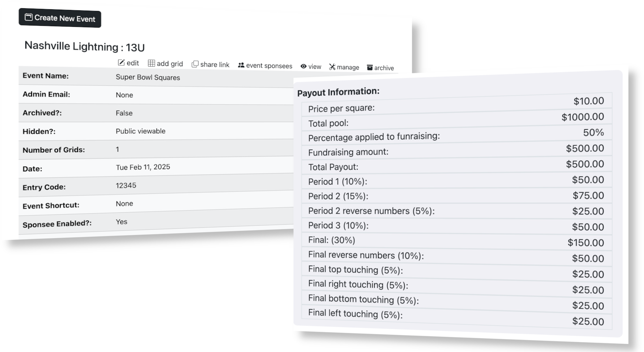Image resolution: width=644 pixels, height=352 pixels.
Task: Click the archive link text
Action: (384, 68)
